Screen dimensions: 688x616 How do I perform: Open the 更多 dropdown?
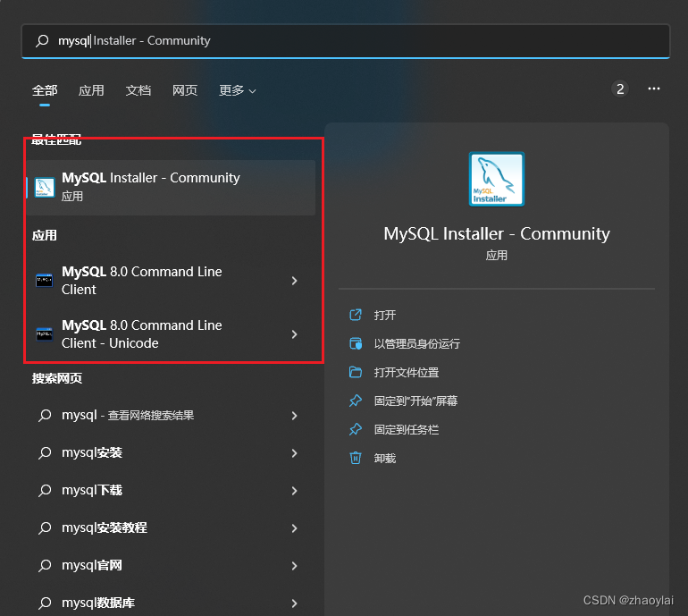(x=237, y=90)
